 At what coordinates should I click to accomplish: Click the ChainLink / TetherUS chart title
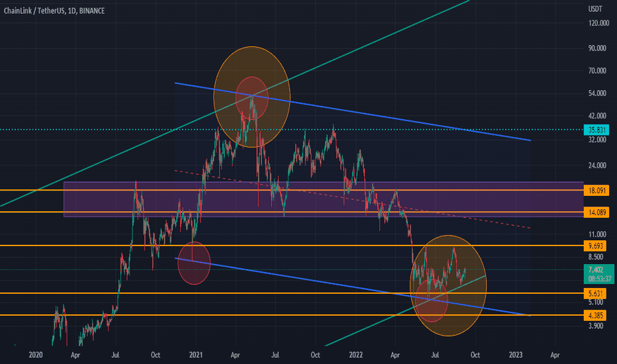[54, 11]
